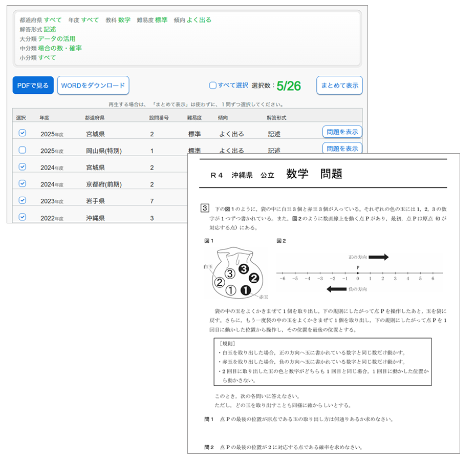476x461 pixels.
Task: Deselect the 京都府(前期) row checkbox
Action: [22, 183]
